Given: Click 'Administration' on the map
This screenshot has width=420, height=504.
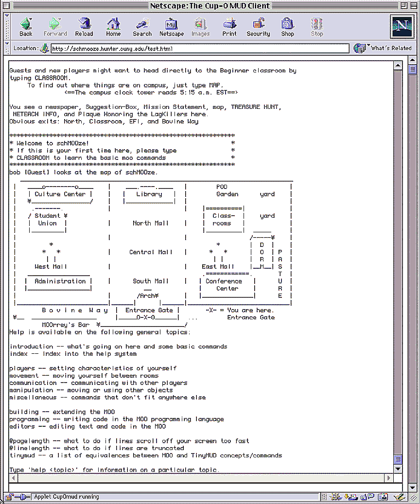Looking at the screenshot, I should click(x=60, y=281).
